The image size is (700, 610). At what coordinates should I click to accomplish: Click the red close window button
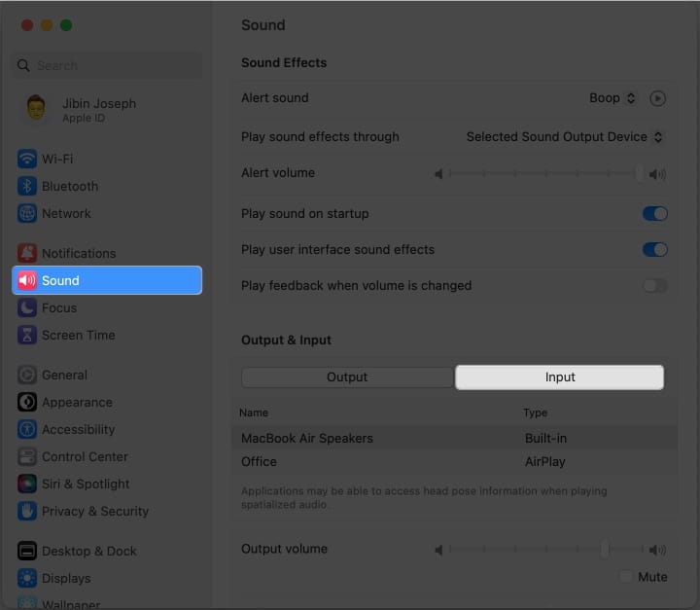tap(27, 25)
